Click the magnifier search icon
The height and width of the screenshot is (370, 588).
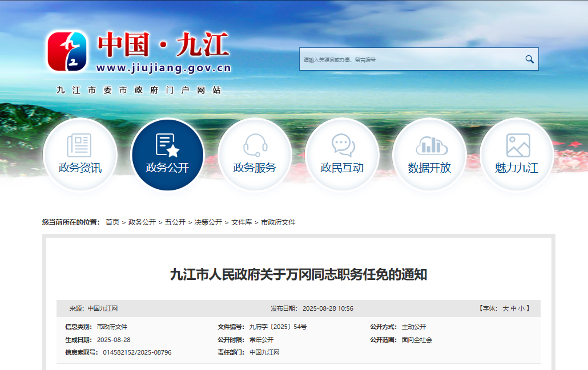tap(528, 59)
